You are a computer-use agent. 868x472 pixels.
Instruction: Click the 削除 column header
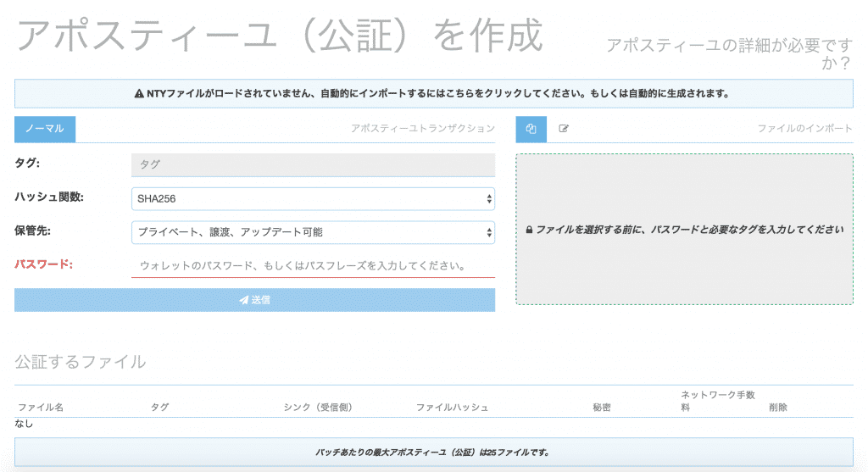(x=777, y=408)
